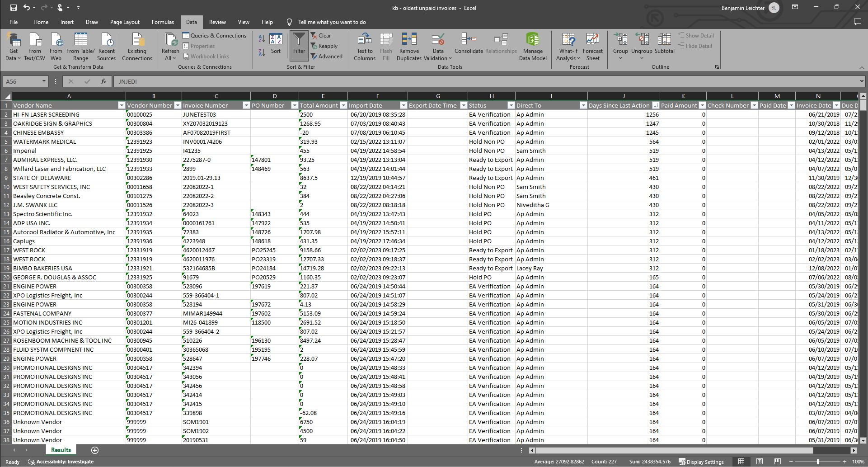Click the Forecast Sheet icon
Viewport: 868px width, 467px height.
(x=593, y=47)
